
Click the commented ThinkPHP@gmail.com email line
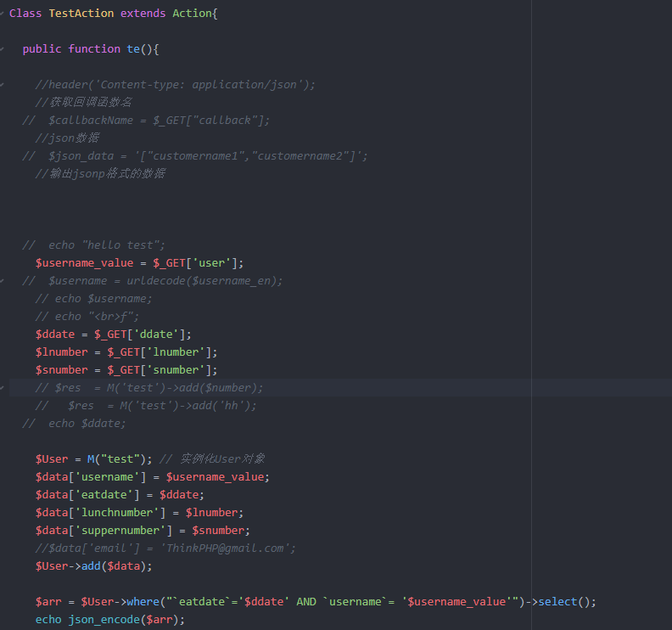click(165, 548)
